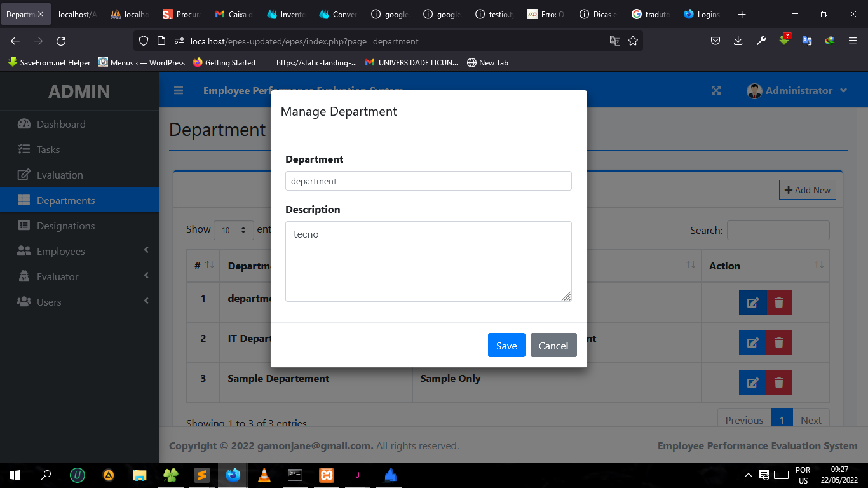Reload the page in the browser
The width and height of the screenshot is (868, 488).
pyautogui.click(x=61, y=41)
